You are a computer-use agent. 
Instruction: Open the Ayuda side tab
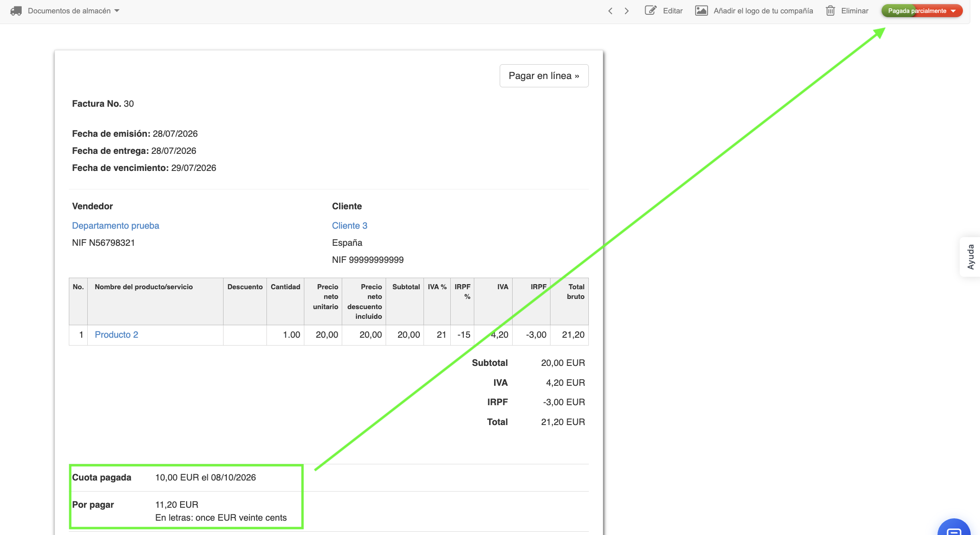tap(970, 257)
